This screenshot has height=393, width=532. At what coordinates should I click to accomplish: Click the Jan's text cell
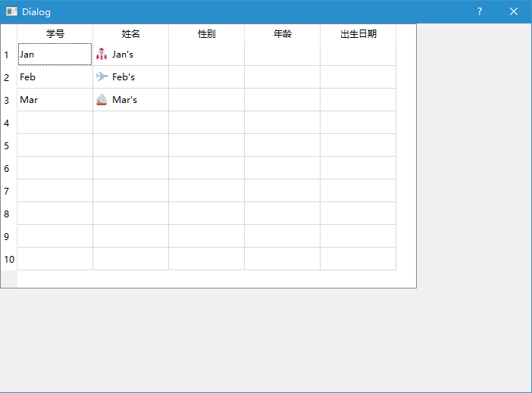pyautogui.click(x=130, y=55)
